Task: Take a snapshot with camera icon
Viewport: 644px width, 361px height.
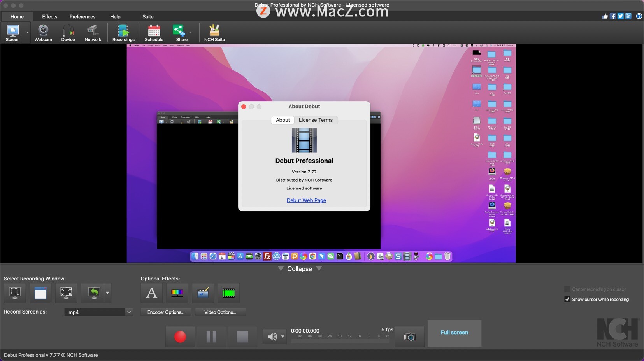Action: pos(409,336)
